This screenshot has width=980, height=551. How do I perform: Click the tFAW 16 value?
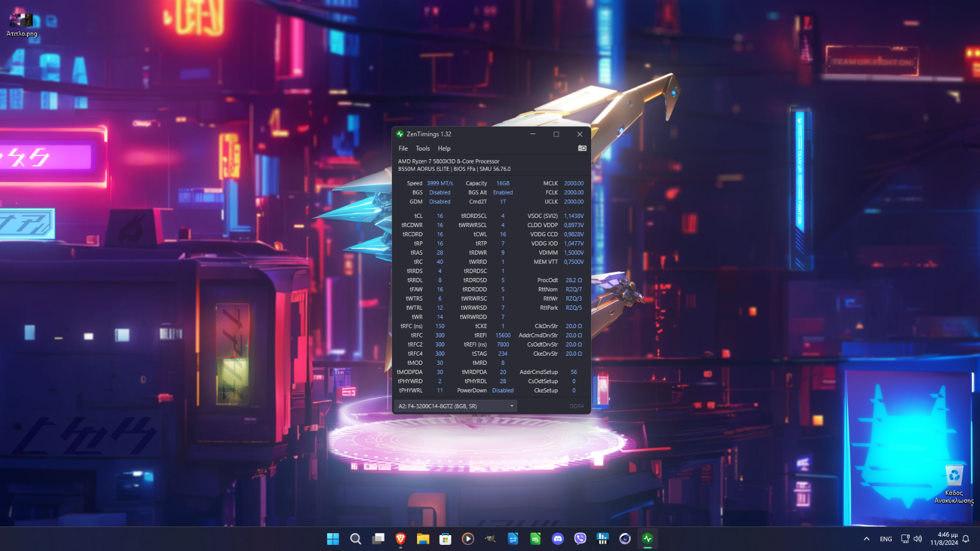440,289
